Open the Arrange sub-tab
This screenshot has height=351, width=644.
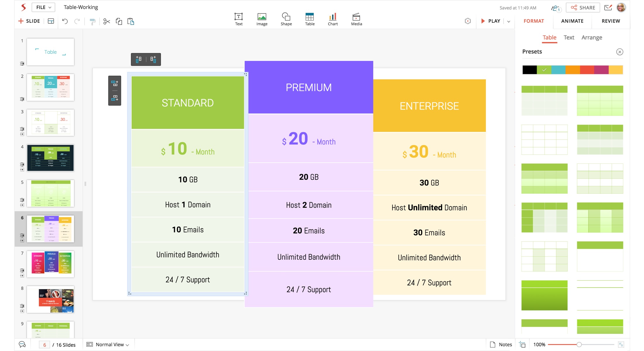click(x=592, y=37)
